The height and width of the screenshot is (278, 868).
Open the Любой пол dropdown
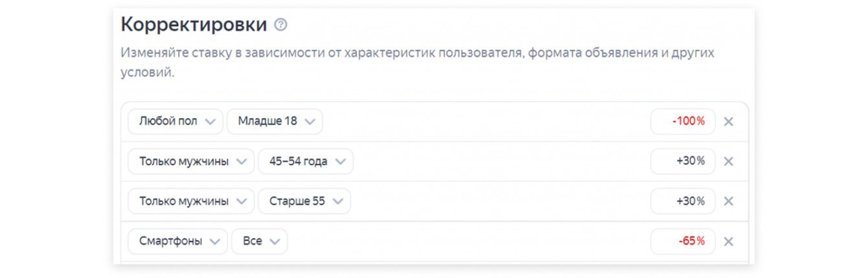coord(176,121)
